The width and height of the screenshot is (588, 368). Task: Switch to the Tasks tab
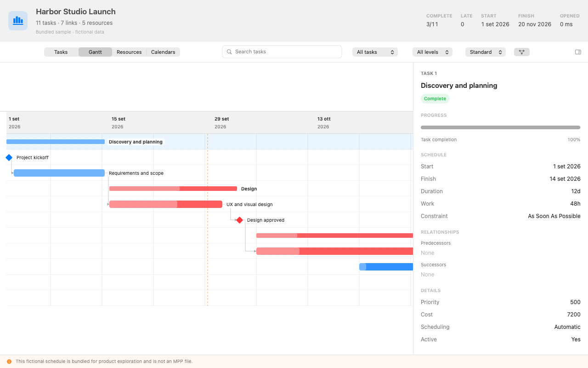coord(61,52)
